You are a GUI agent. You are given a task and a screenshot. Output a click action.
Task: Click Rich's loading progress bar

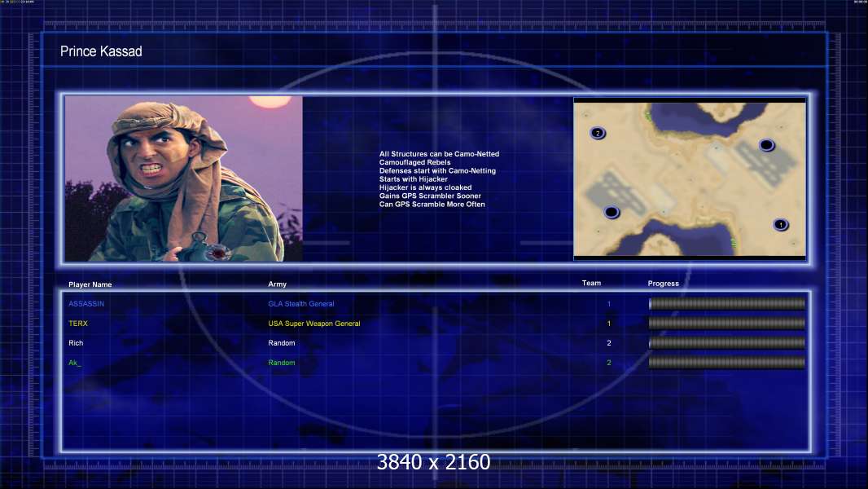[x=727, y=343]
